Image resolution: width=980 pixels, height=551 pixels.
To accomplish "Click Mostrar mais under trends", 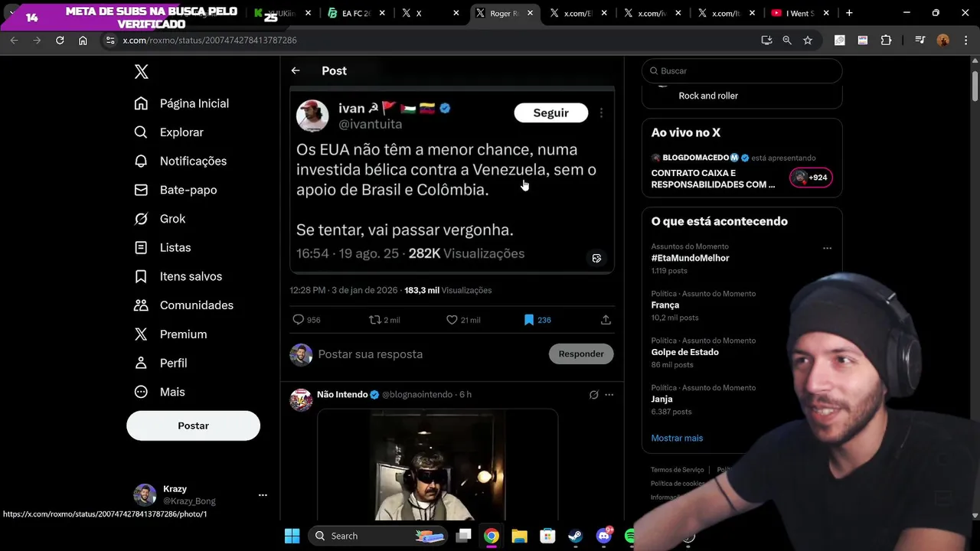I will [677, 438].
